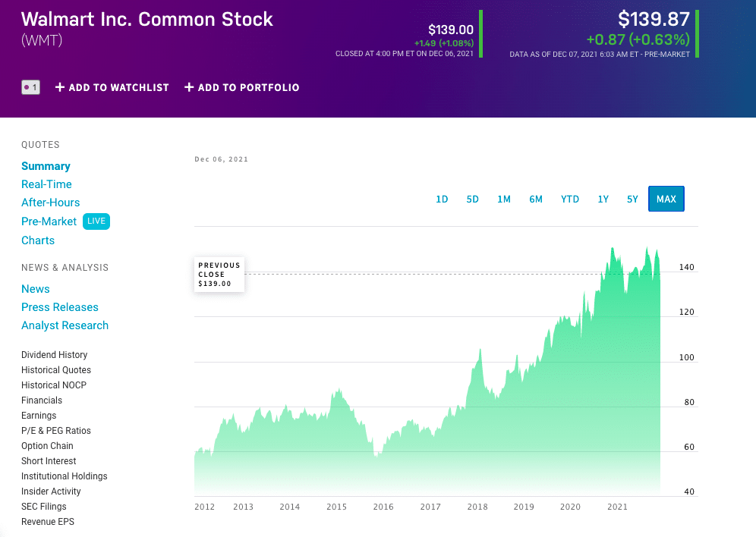Switch chart to 6M range

tap(536, 199)
